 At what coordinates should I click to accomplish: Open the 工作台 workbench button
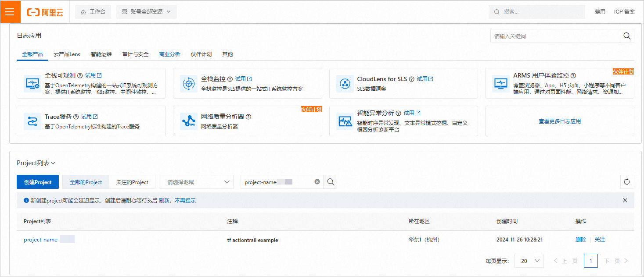tap(93, 12)
